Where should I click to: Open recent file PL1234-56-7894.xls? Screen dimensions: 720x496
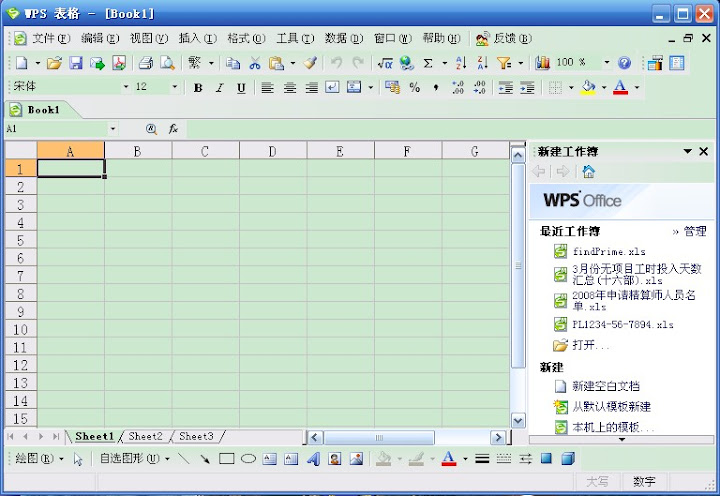tap(623, 325)
